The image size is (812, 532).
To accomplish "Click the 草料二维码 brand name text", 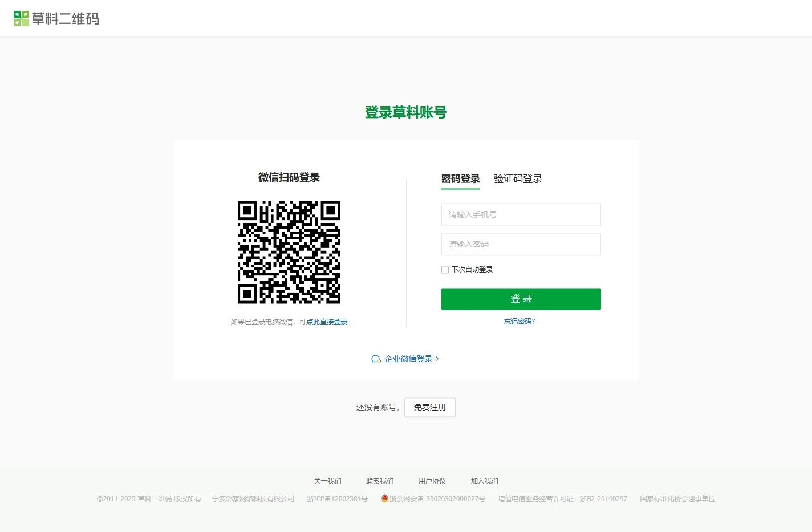I will pos(66,19).
